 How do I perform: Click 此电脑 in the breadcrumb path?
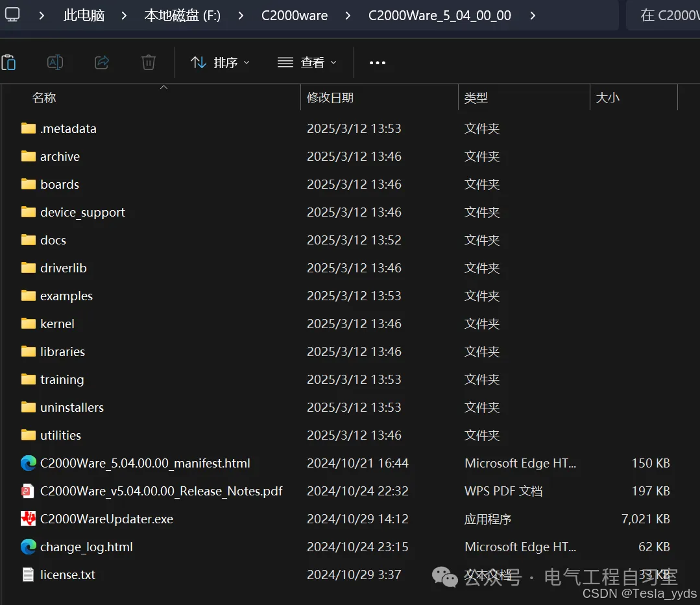pyautogui.click(x=84, y=15)
